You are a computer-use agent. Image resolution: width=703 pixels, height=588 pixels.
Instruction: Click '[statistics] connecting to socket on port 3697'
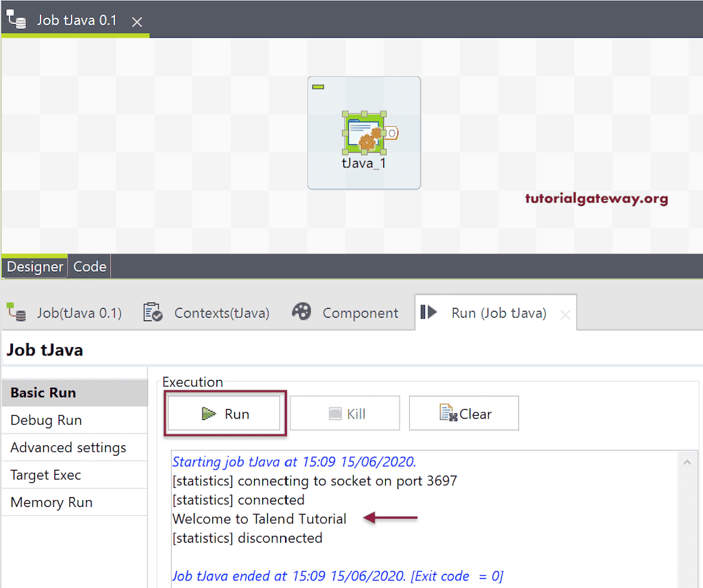click(x=314, y=481)
